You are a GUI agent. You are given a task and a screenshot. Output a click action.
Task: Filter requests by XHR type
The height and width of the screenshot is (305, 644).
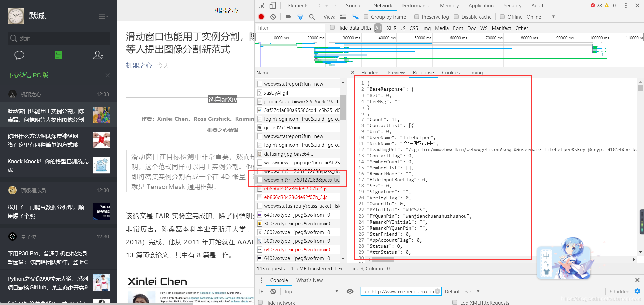[392, 28]
